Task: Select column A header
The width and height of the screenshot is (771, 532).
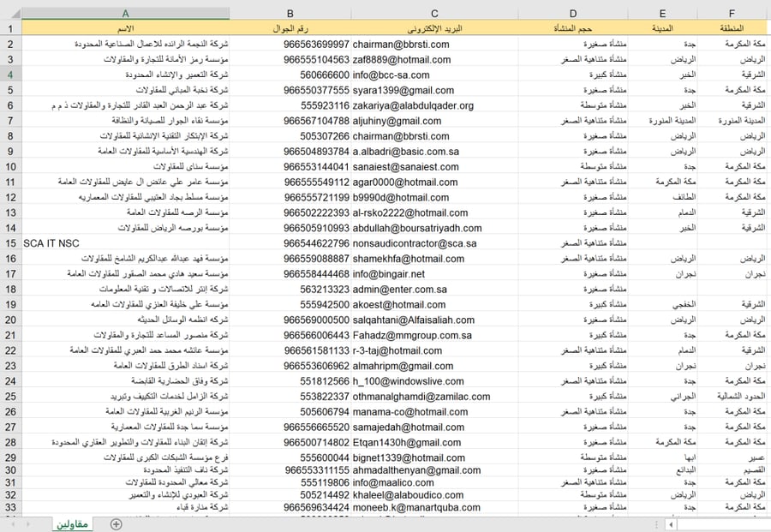Action: click(x=125, y=14)
